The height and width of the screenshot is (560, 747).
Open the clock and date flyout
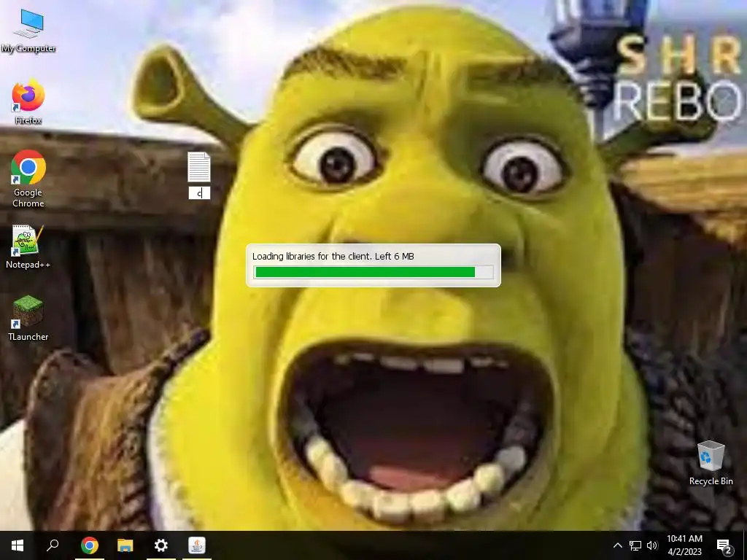point(684,545)
